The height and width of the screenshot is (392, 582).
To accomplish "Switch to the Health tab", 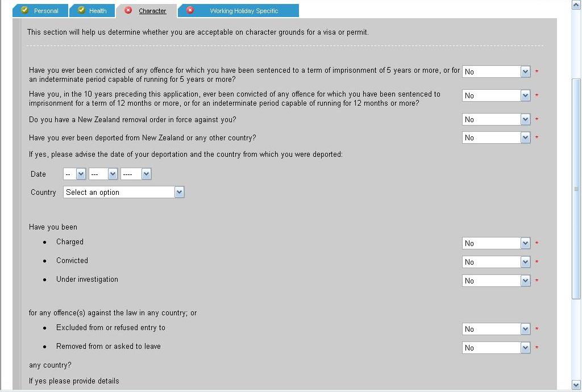I will tap(98, 11).
